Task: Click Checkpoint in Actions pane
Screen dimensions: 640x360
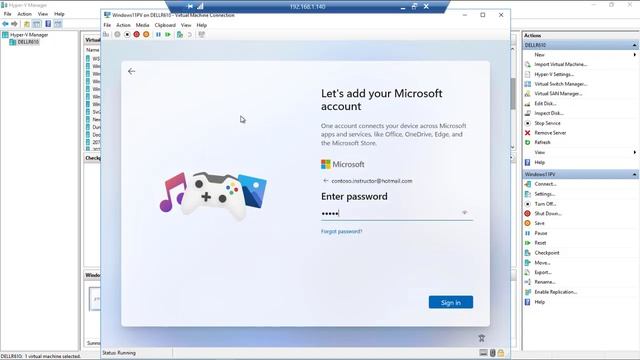Action: coord(547,253)
